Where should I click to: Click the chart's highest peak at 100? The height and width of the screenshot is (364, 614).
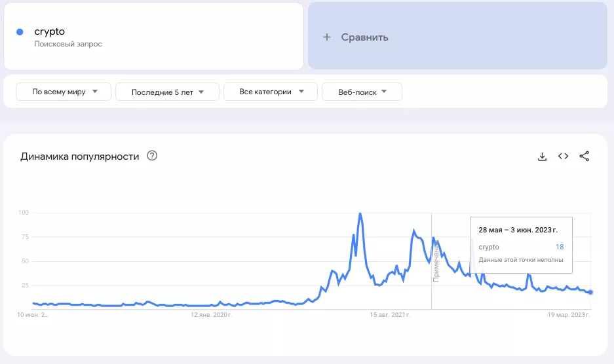click(x=360, y=214)
